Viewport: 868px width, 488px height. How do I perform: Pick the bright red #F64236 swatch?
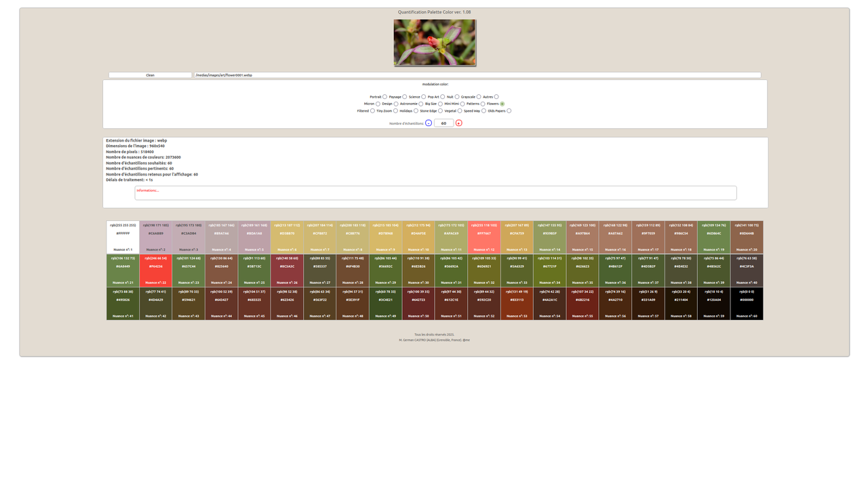[156, 270]
